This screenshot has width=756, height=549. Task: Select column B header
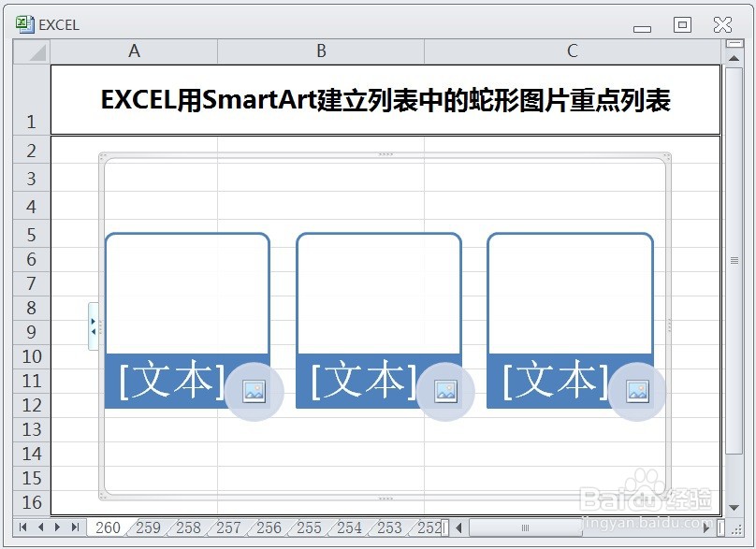pyautogui.click(x=321, y=51)
